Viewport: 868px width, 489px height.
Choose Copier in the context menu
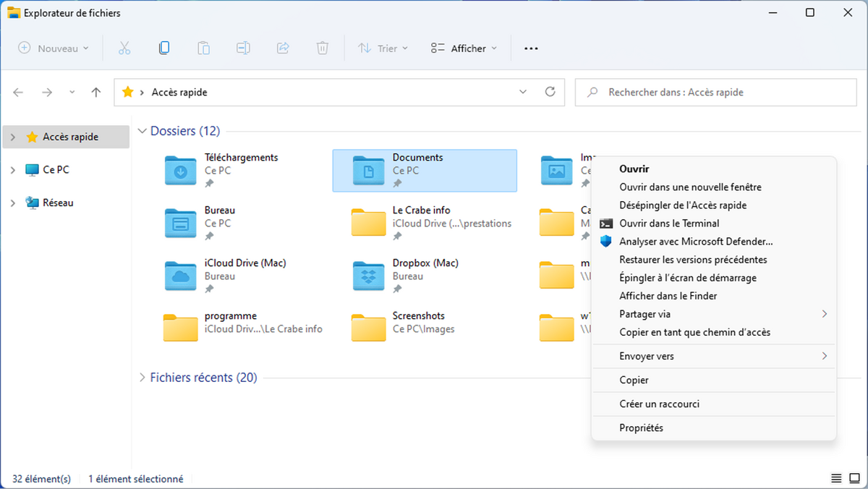(714, 380)
